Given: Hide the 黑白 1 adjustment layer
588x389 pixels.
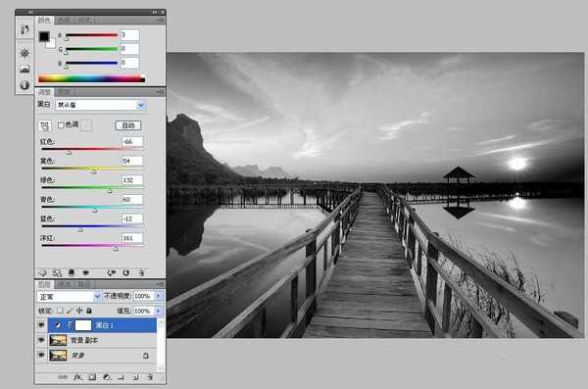Looking at the screenshot, I should point(41,325).
